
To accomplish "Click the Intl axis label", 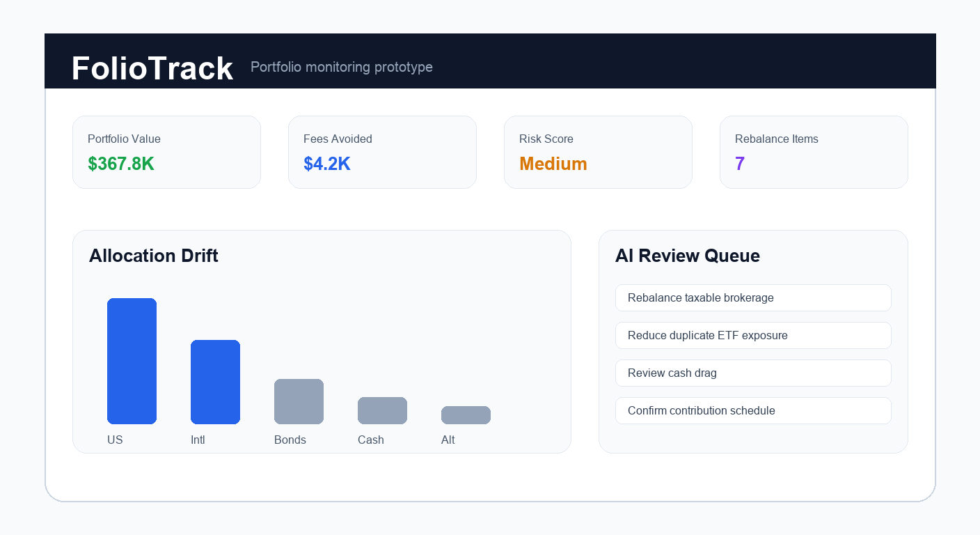I will point(198,440).
